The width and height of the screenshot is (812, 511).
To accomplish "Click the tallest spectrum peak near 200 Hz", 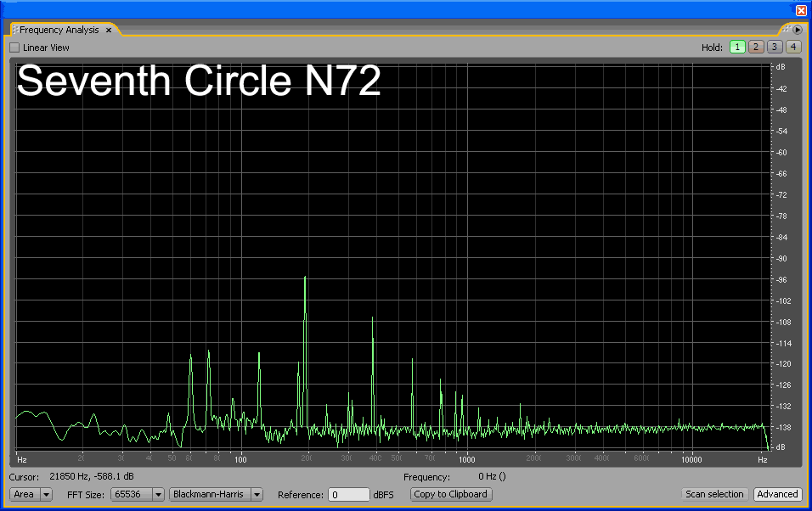I will point(305,278).
